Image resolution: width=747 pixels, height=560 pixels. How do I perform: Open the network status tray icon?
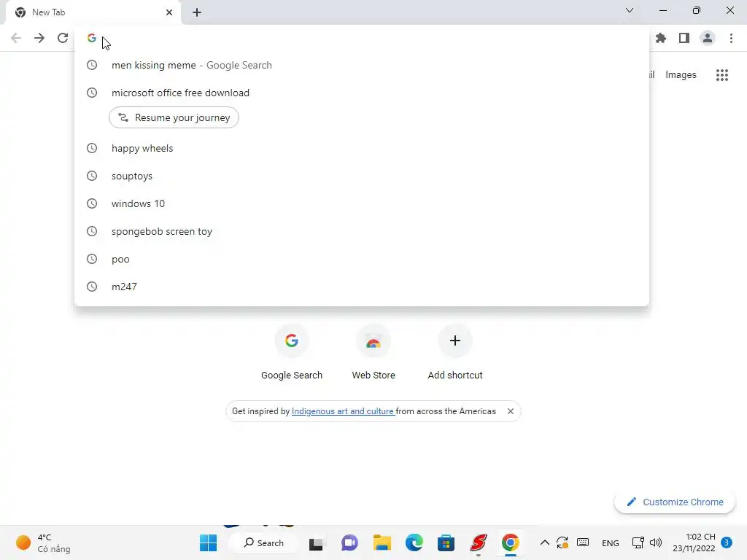pos(638,542)
